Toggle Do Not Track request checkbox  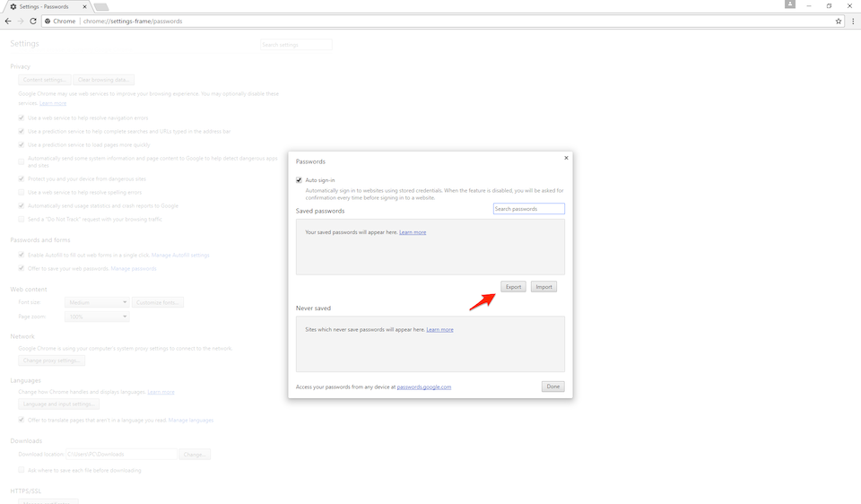point(22,219)
